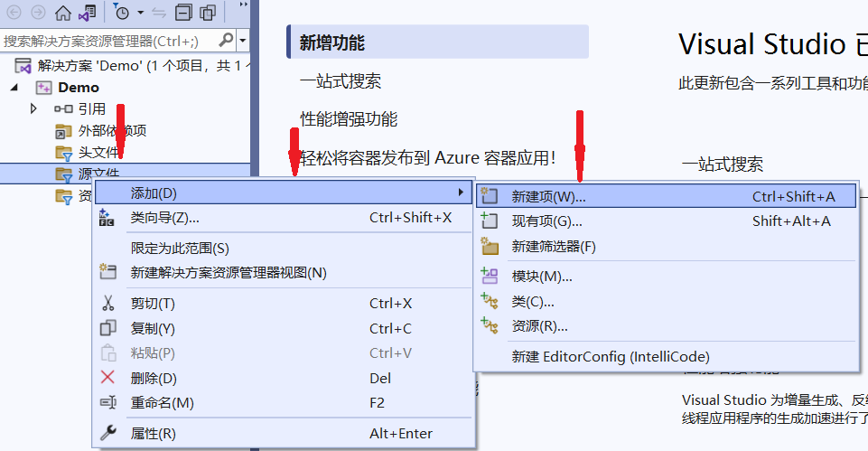
Task: Open the search options dropdown arrow
Action: pos(242,41)
